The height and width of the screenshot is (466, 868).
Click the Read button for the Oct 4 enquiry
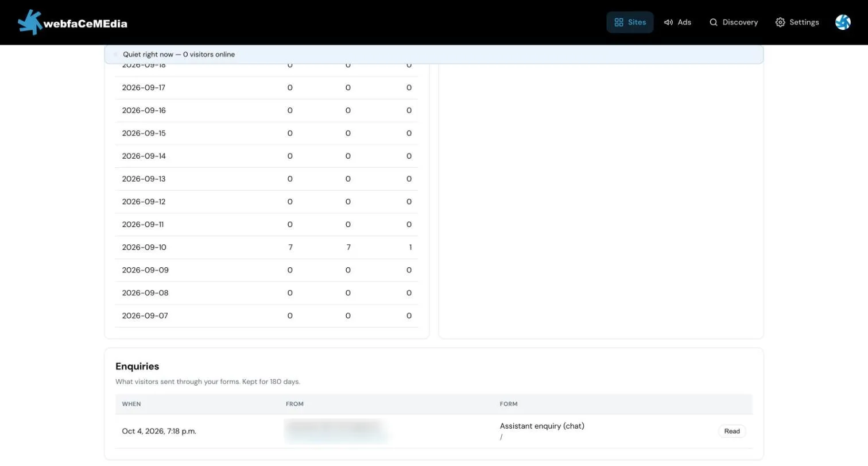pos(732,431)
